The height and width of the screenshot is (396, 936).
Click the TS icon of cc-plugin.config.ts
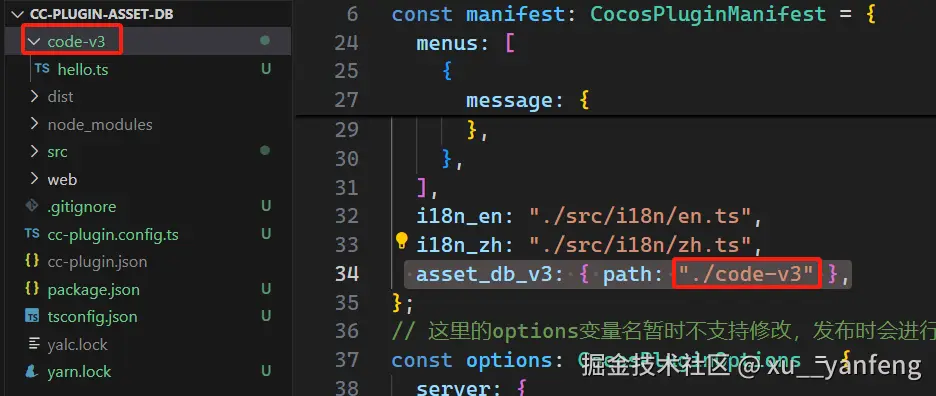point(32,234)
